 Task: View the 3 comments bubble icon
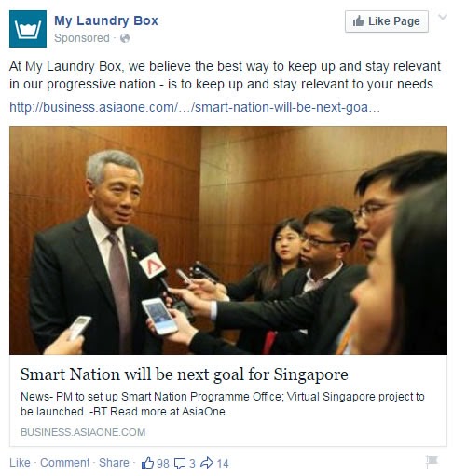(x=180, y=464)
